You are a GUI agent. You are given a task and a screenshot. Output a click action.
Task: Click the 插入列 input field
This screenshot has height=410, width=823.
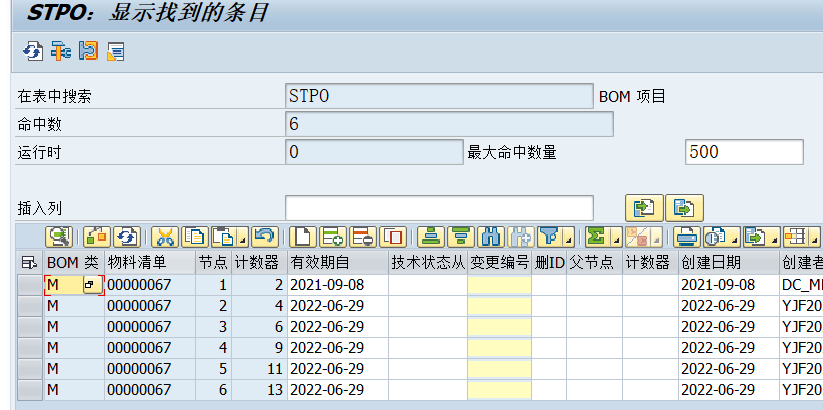[439, 208]
